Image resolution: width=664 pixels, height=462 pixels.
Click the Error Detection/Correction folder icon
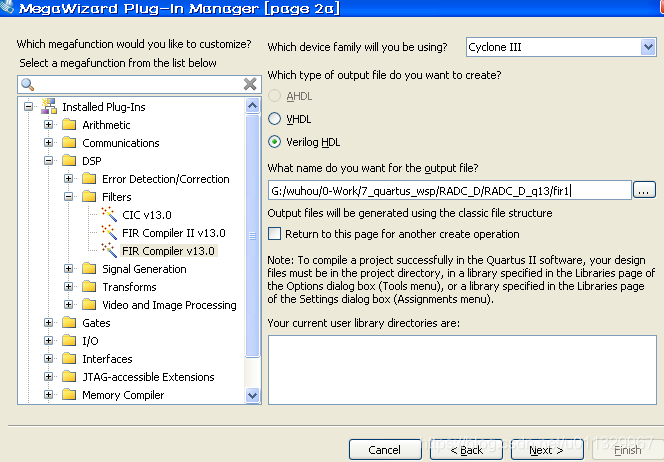(89, 178)
